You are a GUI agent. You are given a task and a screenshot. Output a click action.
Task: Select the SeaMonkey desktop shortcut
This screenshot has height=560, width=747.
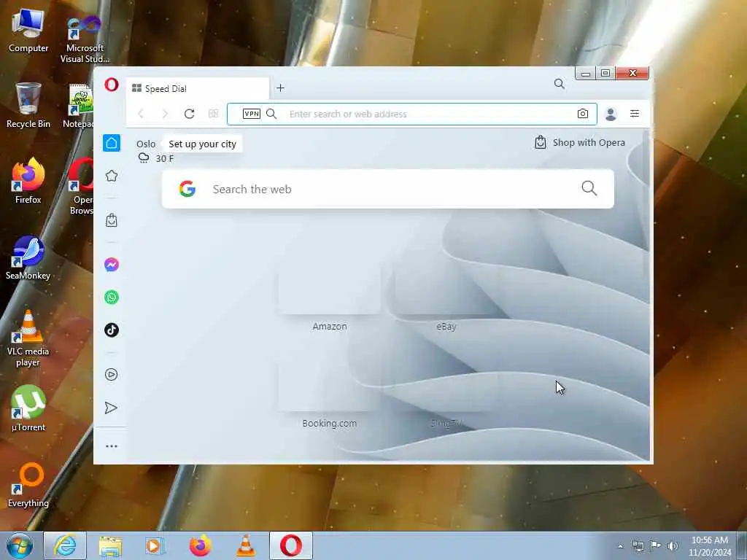coord(28,257)
